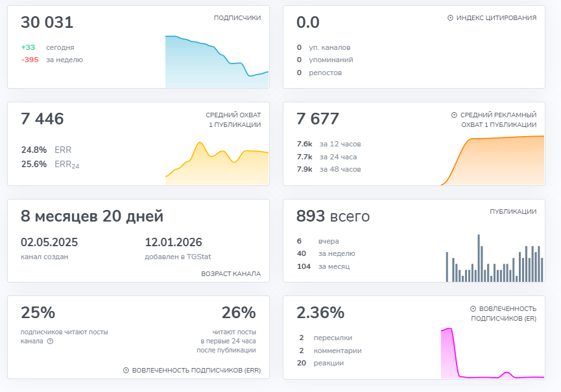The height and width of the screenshot is (392, 561).
Task: Click the icon beside СРЕДНИЙ РЕКЛАМНЫЙ ОХВАТ
Action: [454, 115]
